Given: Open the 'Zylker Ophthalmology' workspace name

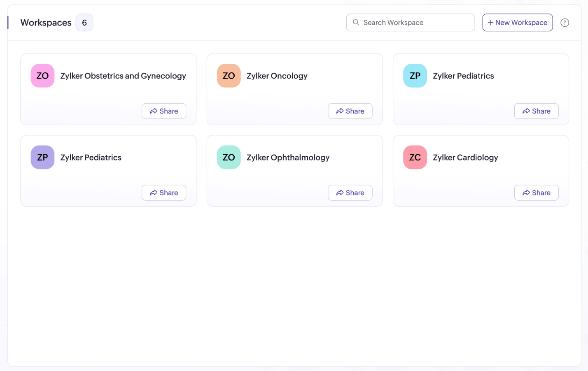Looking at the screenshot, I should tap(288, 158).
